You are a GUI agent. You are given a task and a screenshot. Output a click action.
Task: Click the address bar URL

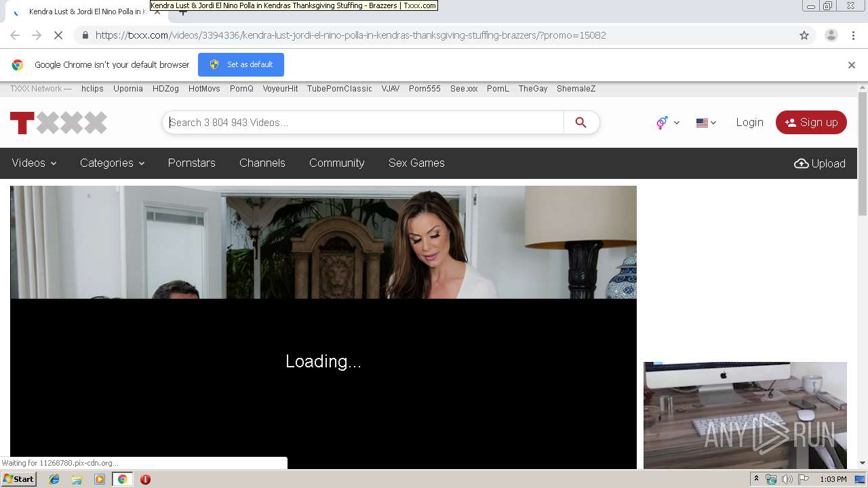(351, 35)
